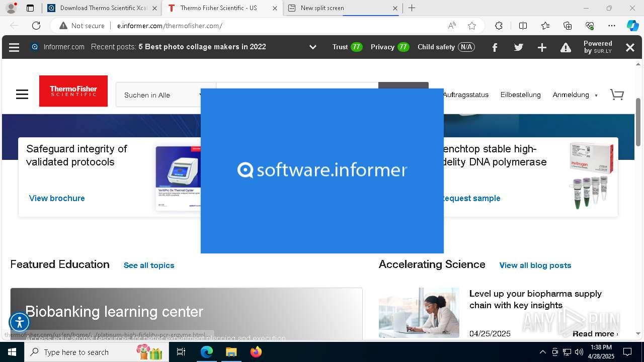Open the biopharma supply chain blog thumbnail
The height and width of the screenshot is (362, 644).
coord(419,313)
